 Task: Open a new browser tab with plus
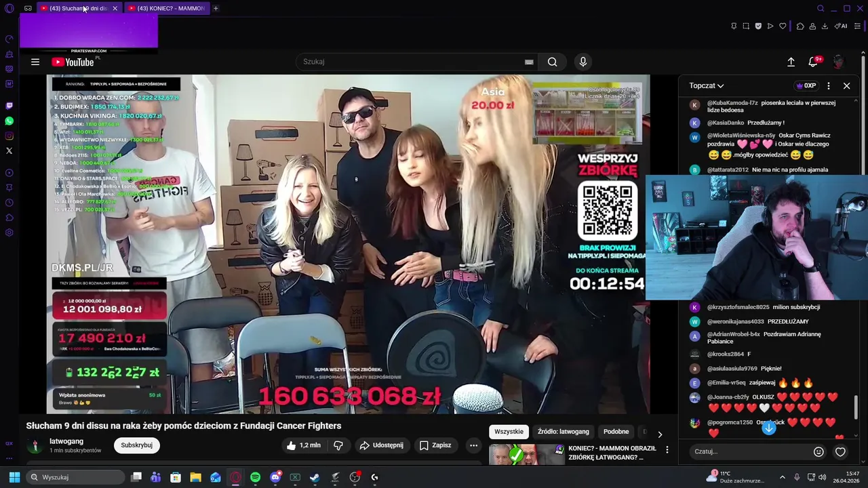pyautogui.click(x=216, y=8)
